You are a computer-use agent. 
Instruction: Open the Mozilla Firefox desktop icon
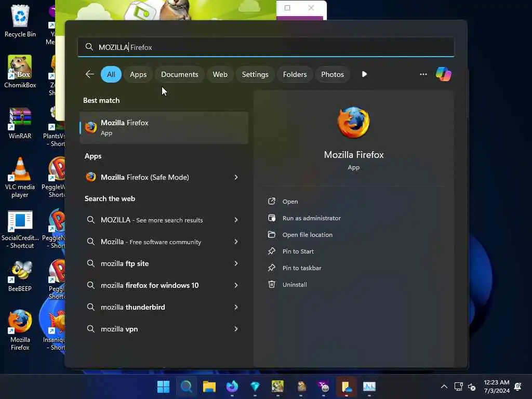tap(20, 330)
